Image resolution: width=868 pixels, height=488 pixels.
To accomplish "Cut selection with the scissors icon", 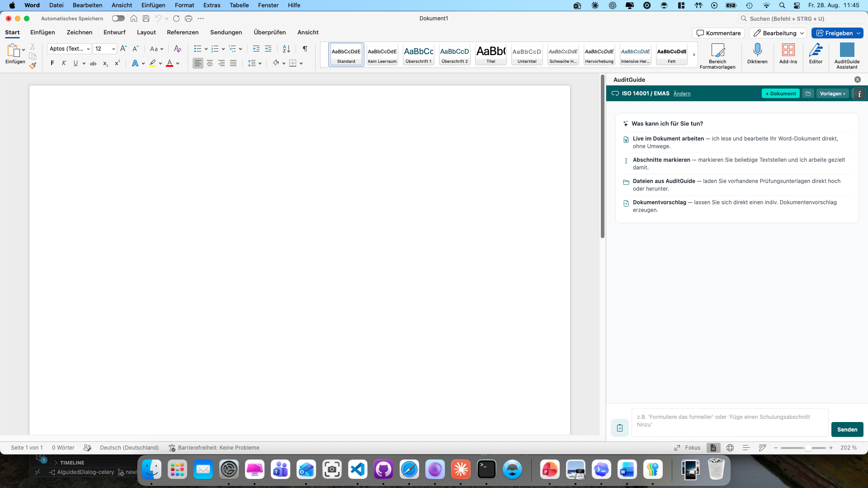I will [33, 47].
